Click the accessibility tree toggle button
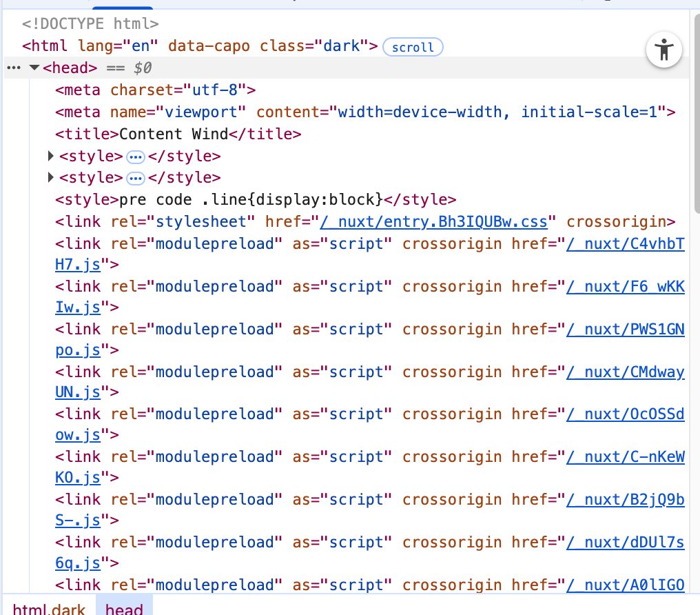700x615 pixels. [663, 49]
